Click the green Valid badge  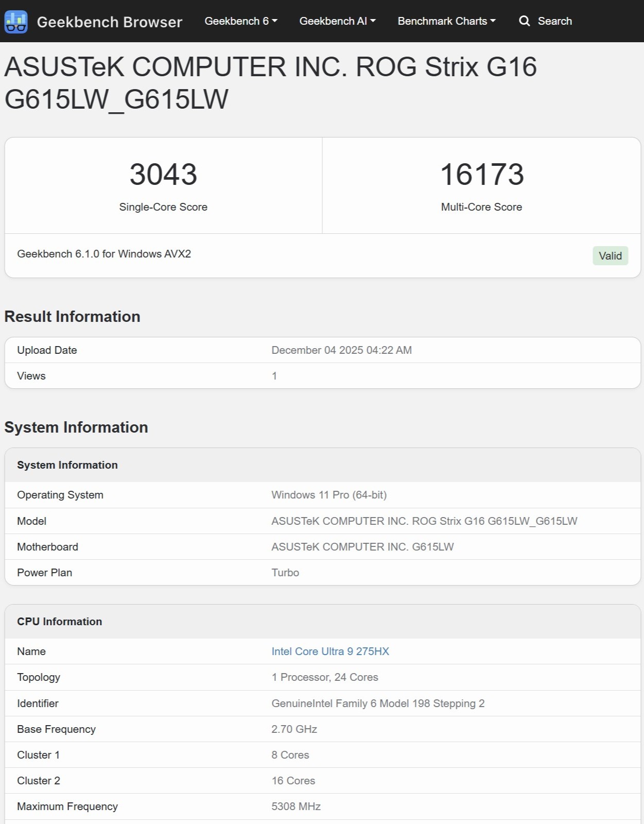610,256
